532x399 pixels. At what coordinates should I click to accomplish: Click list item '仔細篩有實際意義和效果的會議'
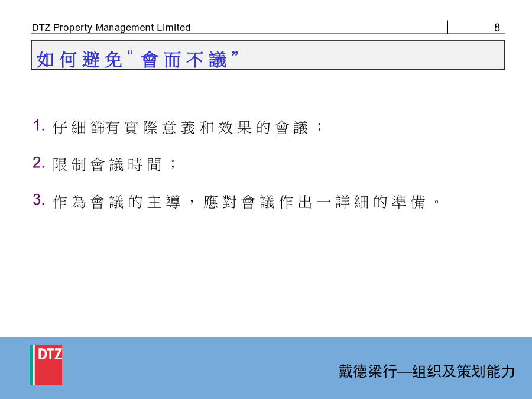[x=189, y=128]
